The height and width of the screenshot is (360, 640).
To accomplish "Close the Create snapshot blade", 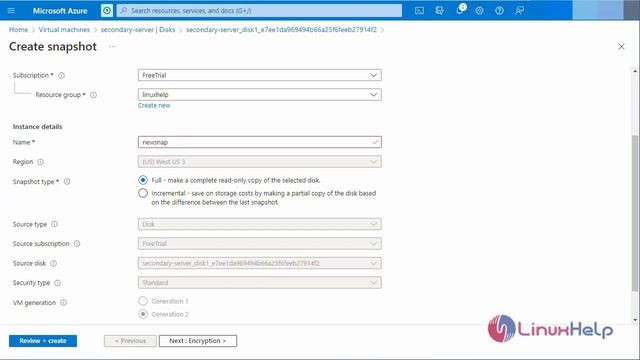I will coord(621,47).
